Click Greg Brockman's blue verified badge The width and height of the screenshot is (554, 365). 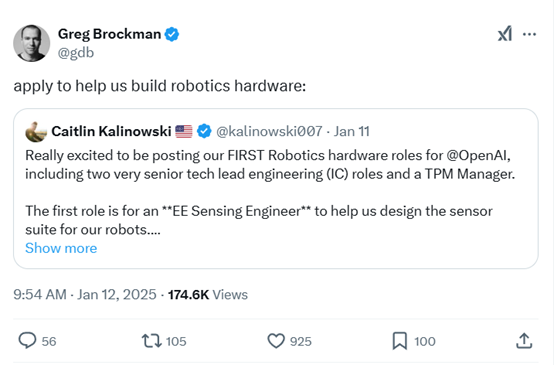tap(172, 34)
